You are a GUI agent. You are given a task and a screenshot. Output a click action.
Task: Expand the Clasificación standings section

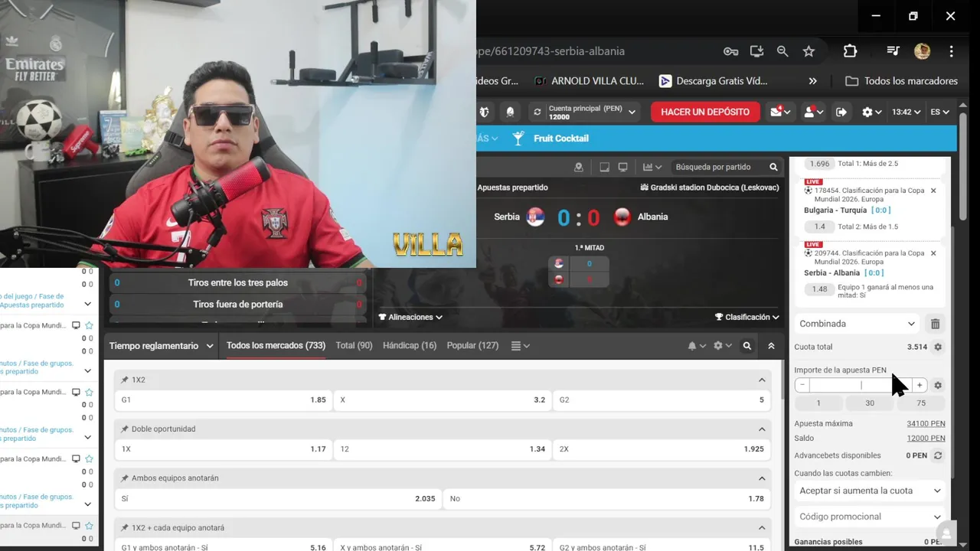click(747, 317)
